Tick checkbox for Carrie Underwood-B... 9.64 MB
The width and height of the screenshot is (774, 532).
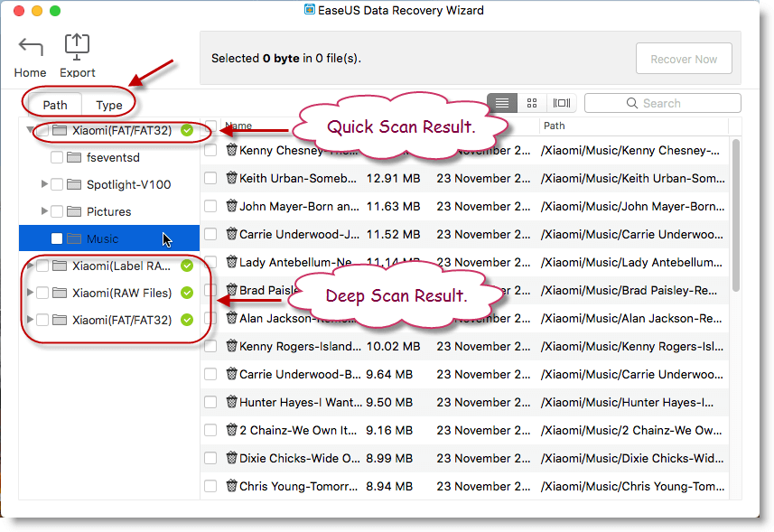[210, 375]
